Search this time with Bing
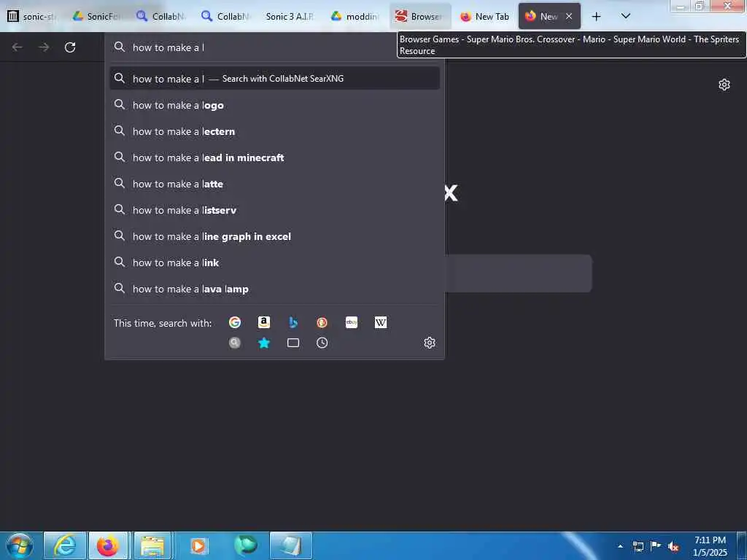 coord(293,322)
